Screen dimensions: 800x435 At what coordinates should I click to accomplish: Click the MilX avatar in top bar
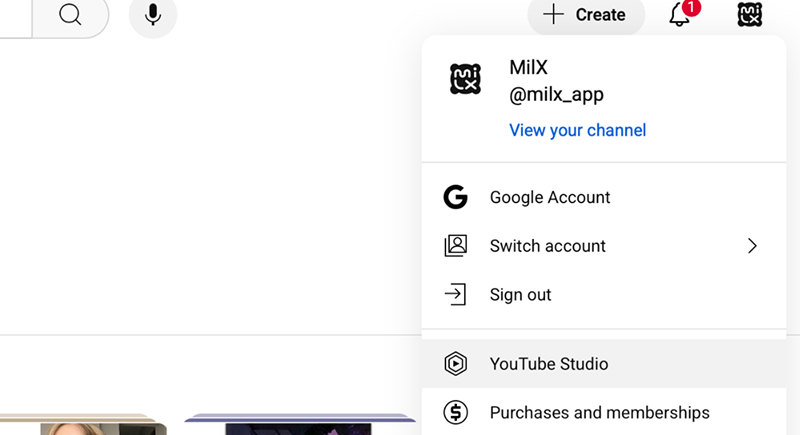pos(750,15)
